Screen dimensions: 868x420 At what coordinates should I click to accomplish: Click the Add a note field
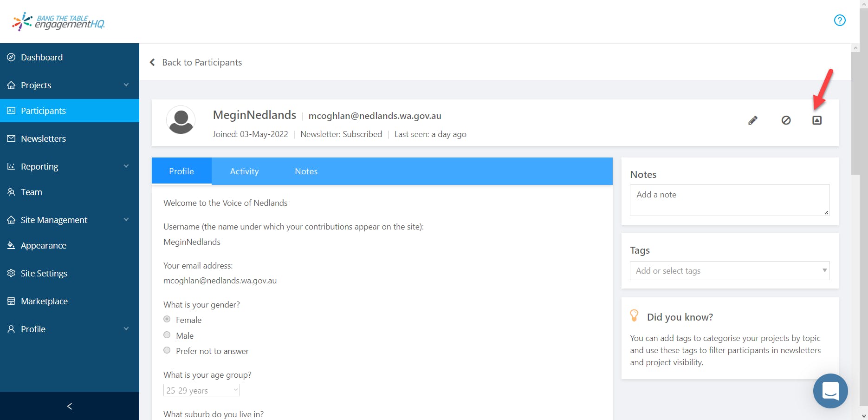tap(729, 200)
